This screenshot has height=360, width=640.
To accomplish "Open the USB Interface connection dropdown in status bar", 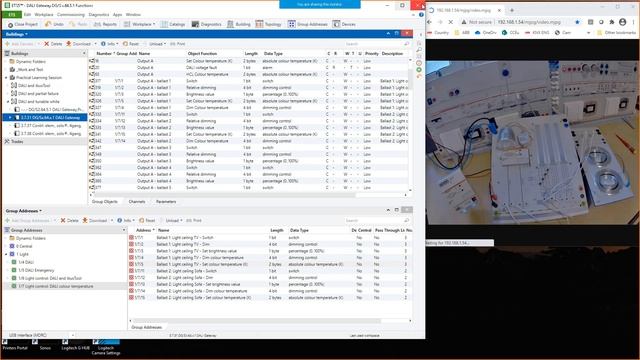I will (x=73, y=335).
